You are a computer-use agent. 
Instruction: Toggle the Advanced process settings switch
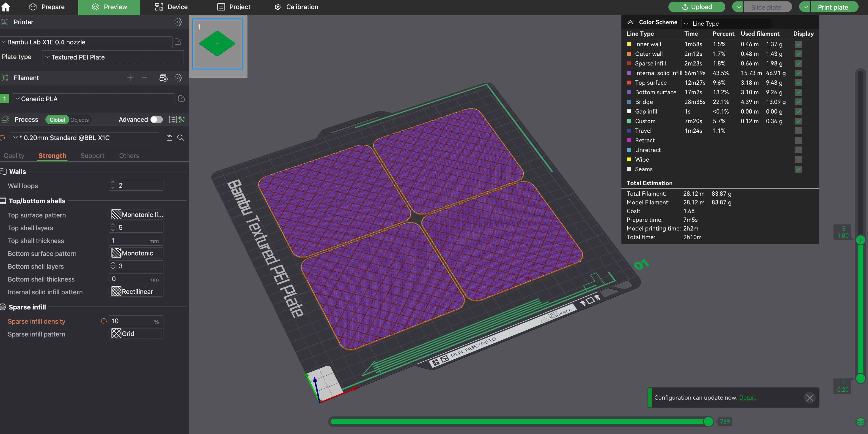(x=156, y=119)
